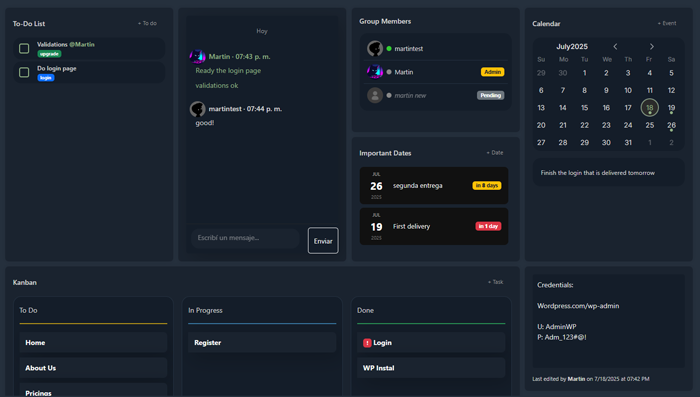Click the upgrade tag on Validations
The width and height of the screenshot is (700, 397).
coord(49,54)
